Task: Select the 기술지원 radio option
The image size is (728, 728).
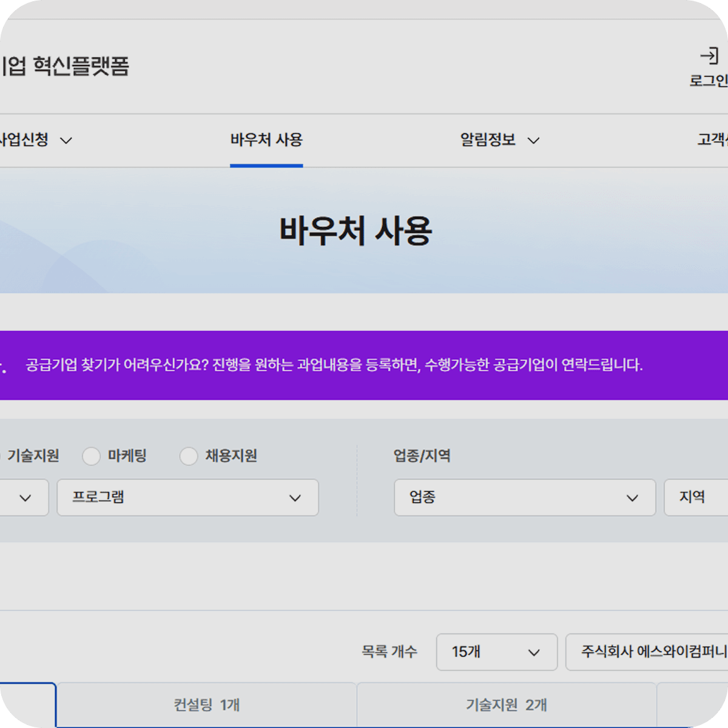Action: (x=33, y=456)
